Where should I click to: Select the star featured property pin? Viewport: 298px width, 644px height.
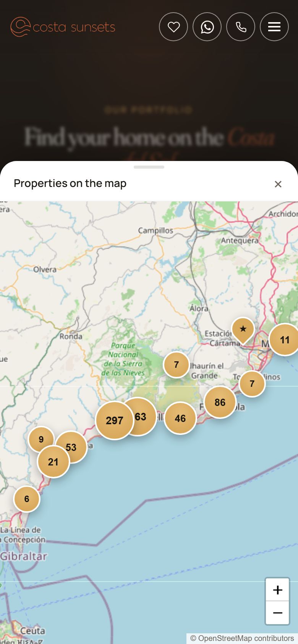tap(243, 330)
